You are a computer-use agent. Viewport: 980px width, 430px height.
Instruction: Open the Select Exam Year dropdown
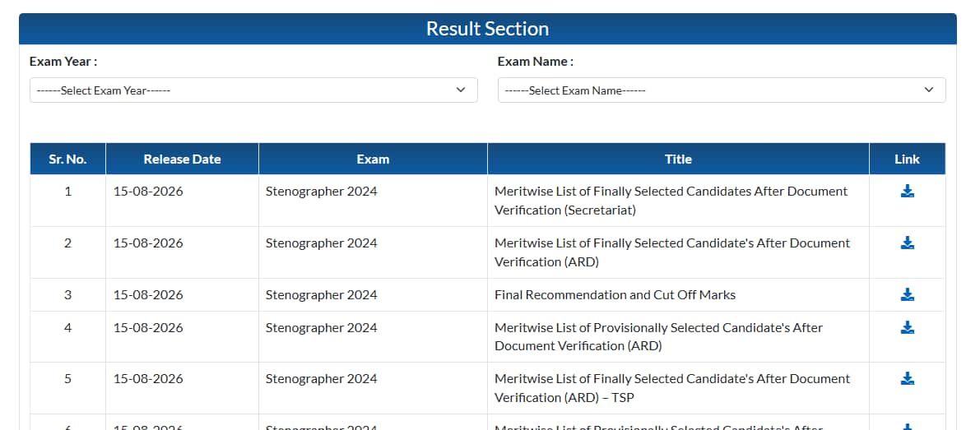tap(253, 90)
